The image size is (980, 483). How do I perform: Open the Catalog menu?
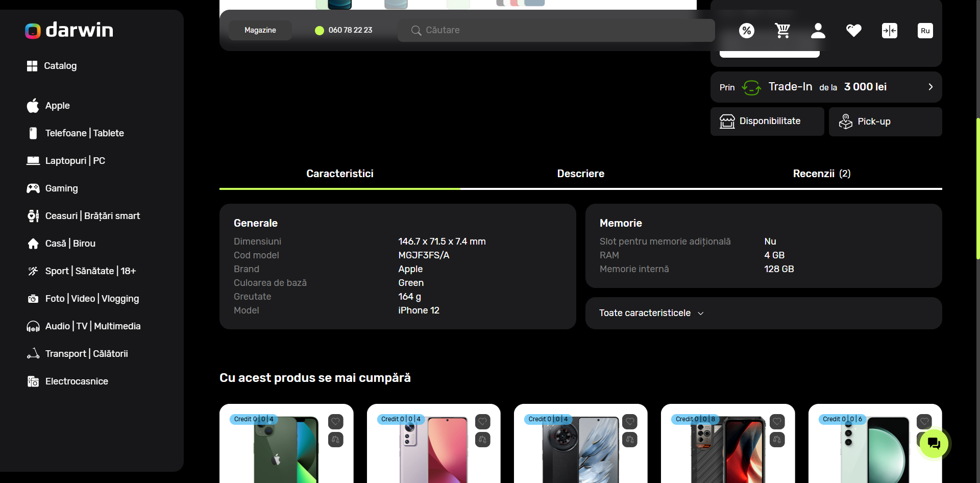coord(52,66)
